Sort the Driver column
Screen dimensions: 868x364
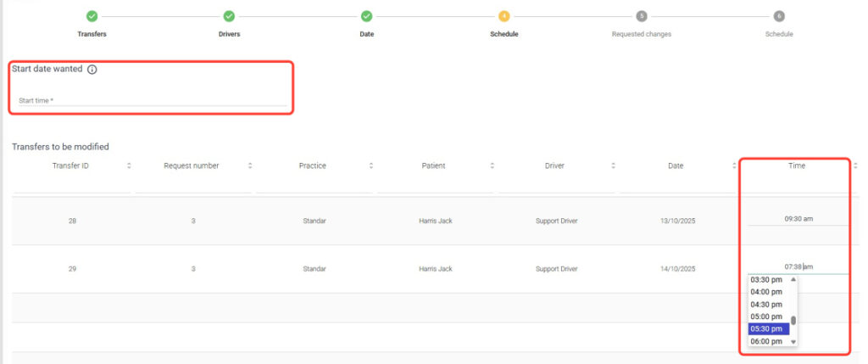click(x=614, y=166)
